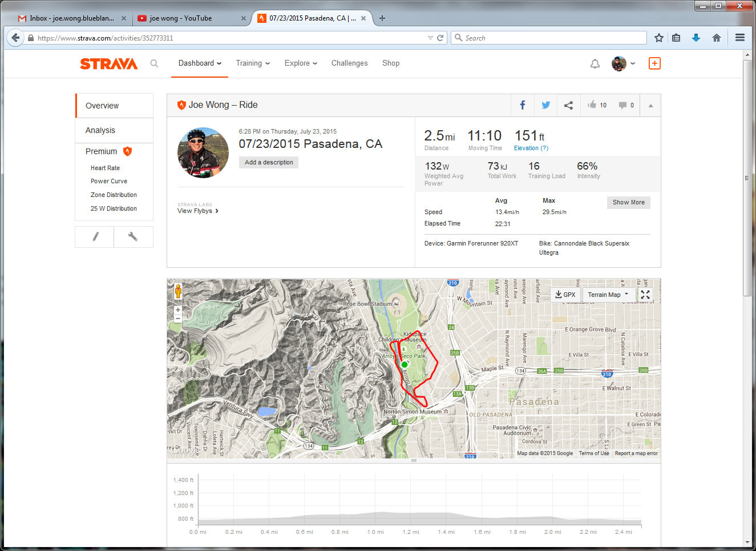Share the ride on Facebook
Image resolution: width=756 pixels, height=551 pixels.
[x=522, y=105]
